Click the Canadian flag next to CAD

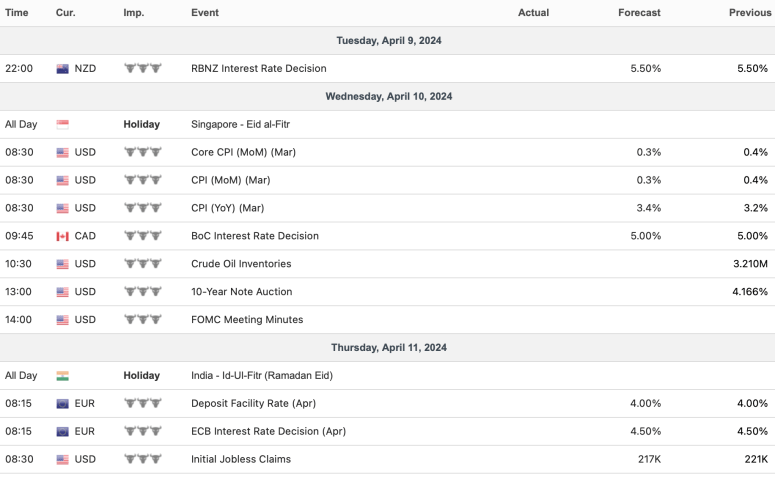63,236
